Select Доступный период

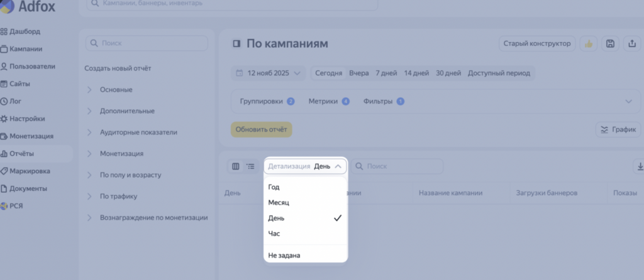[499, 73]
